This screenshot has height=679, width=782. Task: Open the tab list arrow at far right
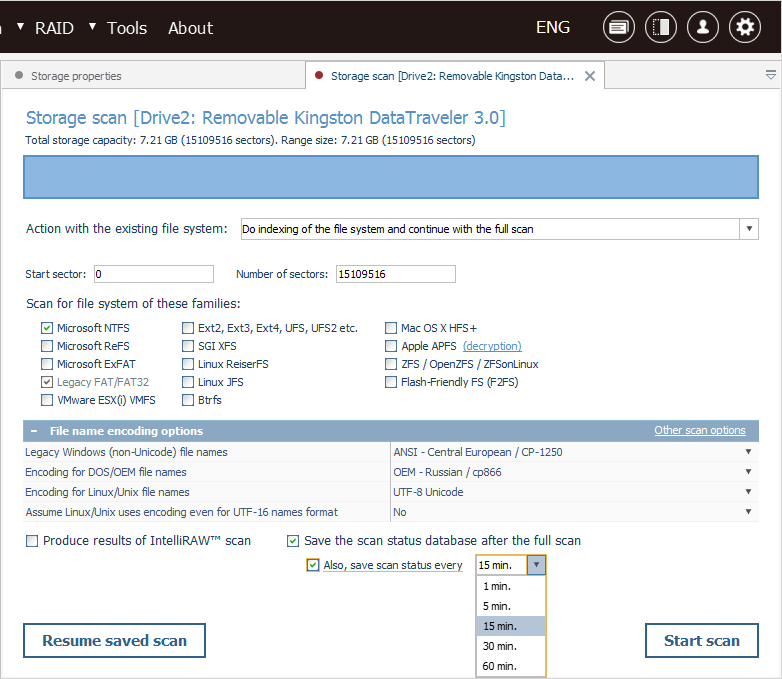pos(770,75)
